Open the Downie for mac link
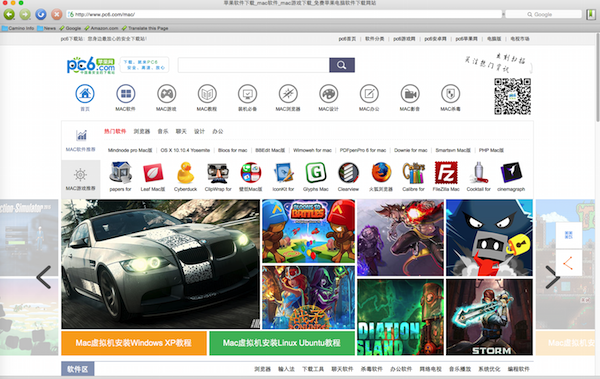The image size is (600, 379). click(411, 150)
